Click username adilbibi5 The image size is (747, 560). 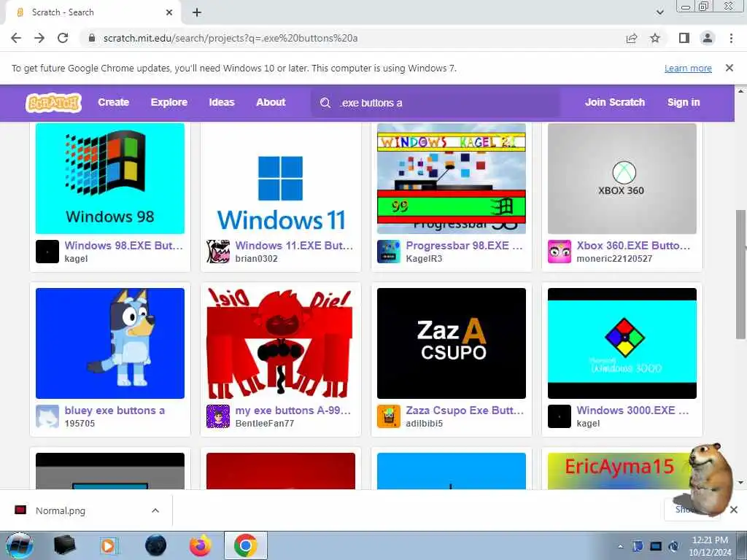425,424
